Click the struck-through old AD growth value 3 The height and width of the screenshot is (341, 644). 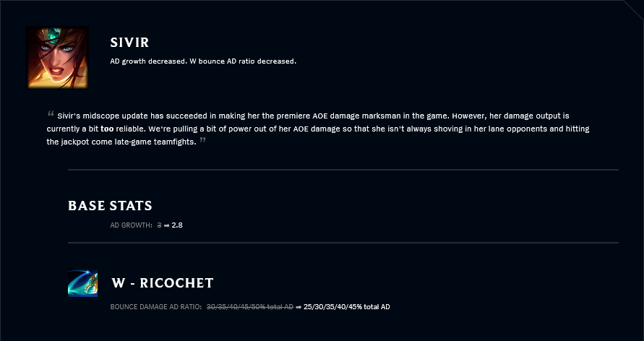point(159,225)
